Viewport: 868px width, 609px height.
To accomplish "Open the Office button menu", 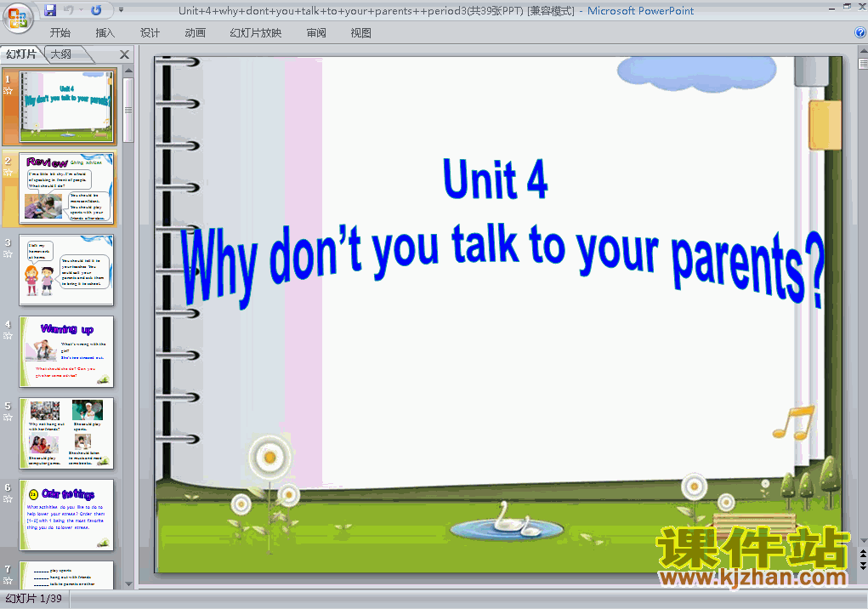I will pos(18,18).
